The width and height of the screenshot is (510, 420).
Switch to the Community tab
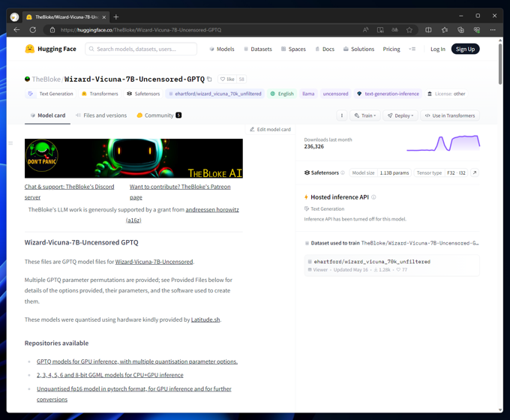159,115
